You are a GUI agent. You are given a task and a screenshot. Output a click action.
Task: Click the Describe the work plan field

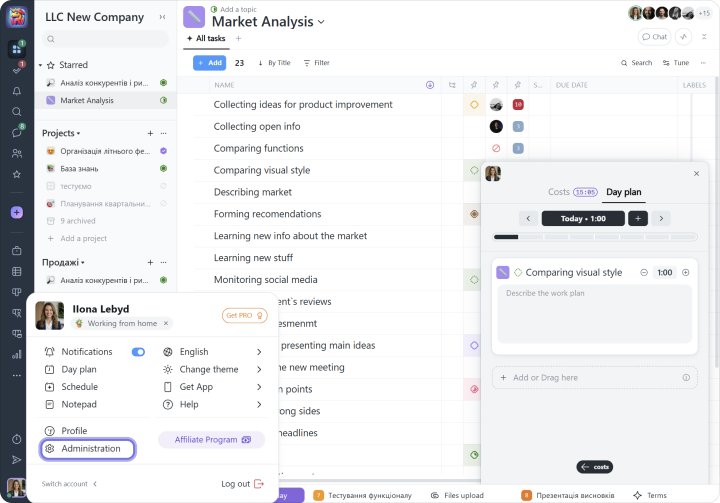(595, 314)
